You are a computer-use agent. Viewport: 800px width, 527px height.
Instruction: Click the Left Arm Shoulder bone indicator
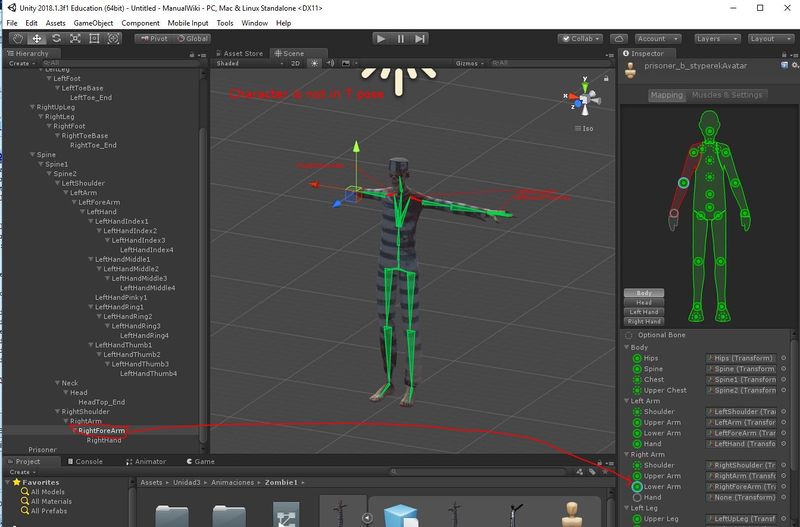coord(637,412)
